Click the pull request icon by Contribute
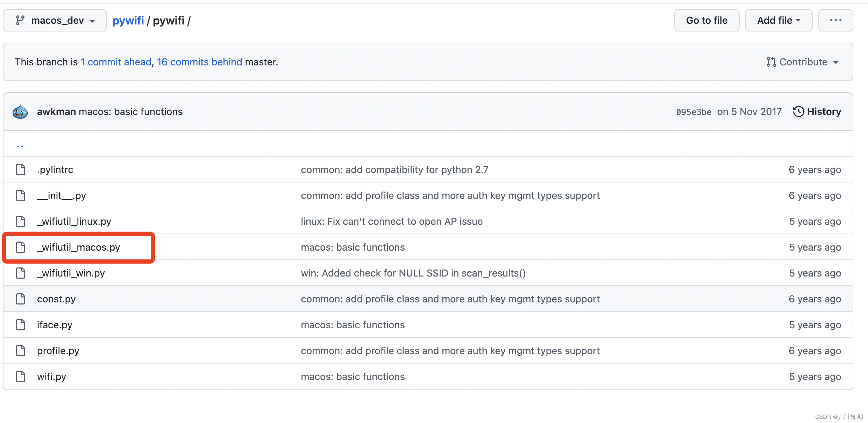The width and height of the screenshot is (868, 423). click(x=771, y=62)
